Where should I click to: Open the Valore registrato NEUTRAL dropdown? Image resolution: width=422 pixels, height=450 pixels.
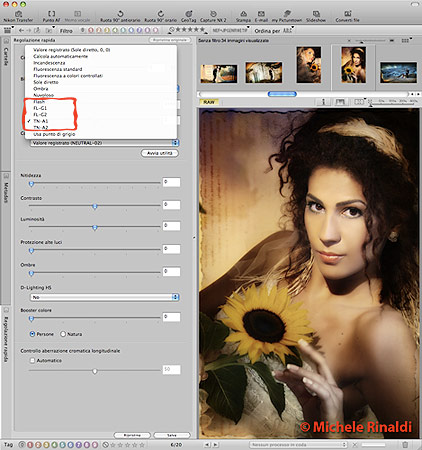pos(105,143)
